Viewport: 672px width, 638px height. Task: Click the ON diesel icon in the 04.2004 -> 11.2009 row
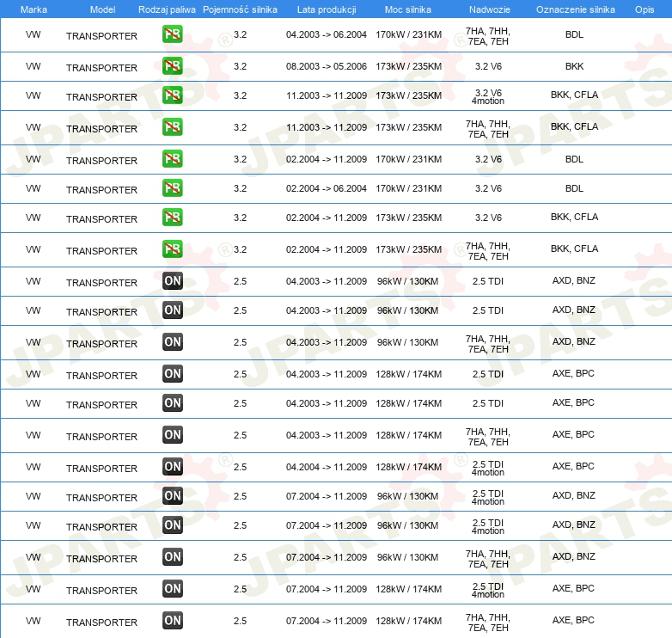pyautogui.click(x=172, y=467)
